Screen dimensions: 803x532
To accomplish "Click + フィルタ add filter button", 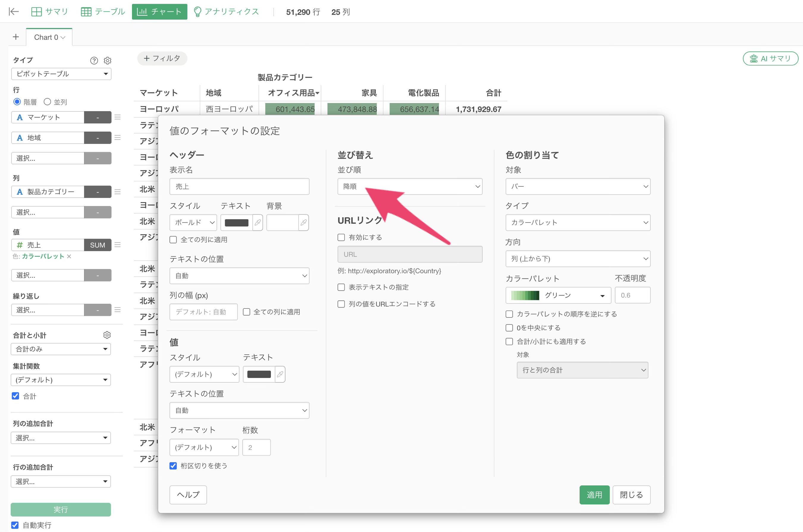I will click(162, 58).
